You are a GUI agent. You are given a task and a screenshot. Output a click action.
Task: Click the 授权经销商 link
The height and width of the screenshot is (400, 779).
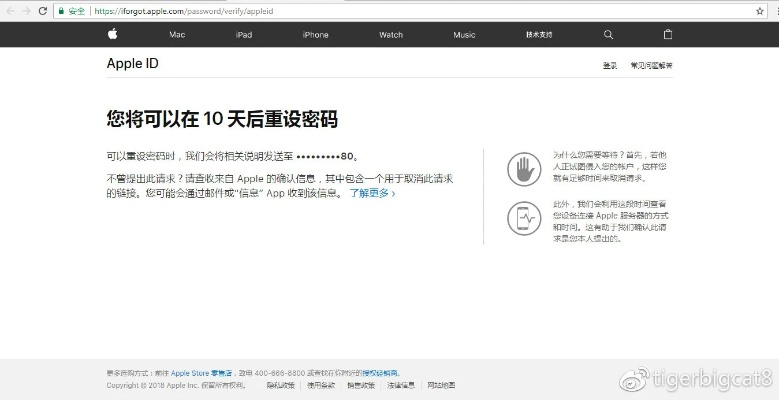point(381,373)
